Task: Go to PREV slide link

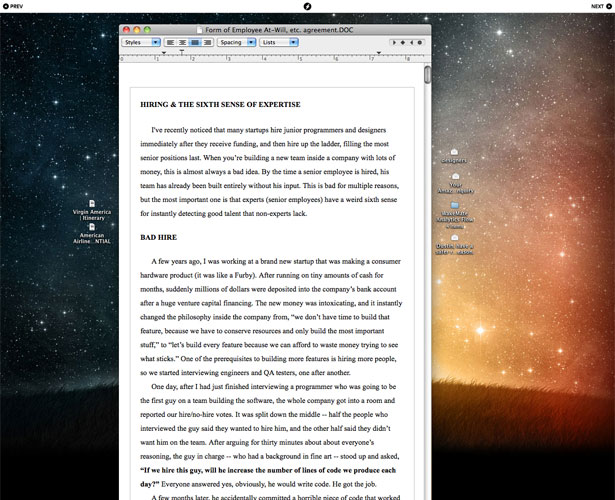Action: pos(13,6)
